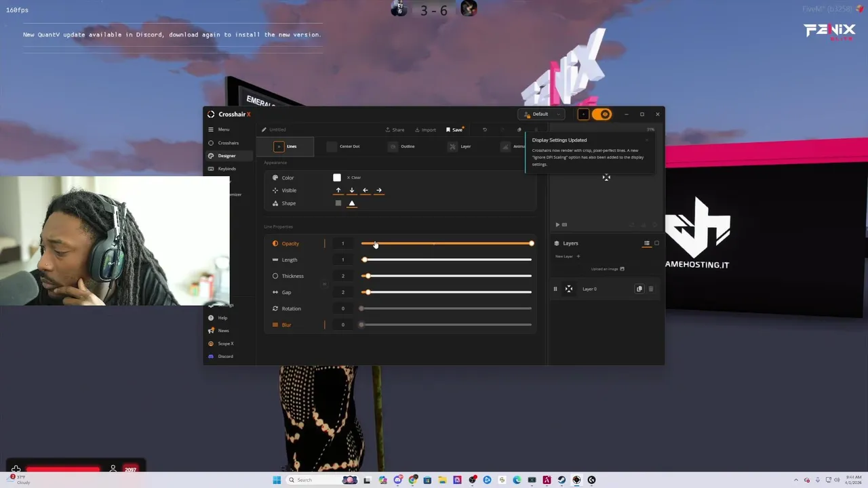This screenshot has width=868, height=488.
Task: Click the undo arrow icon
Action: [484, 129]
